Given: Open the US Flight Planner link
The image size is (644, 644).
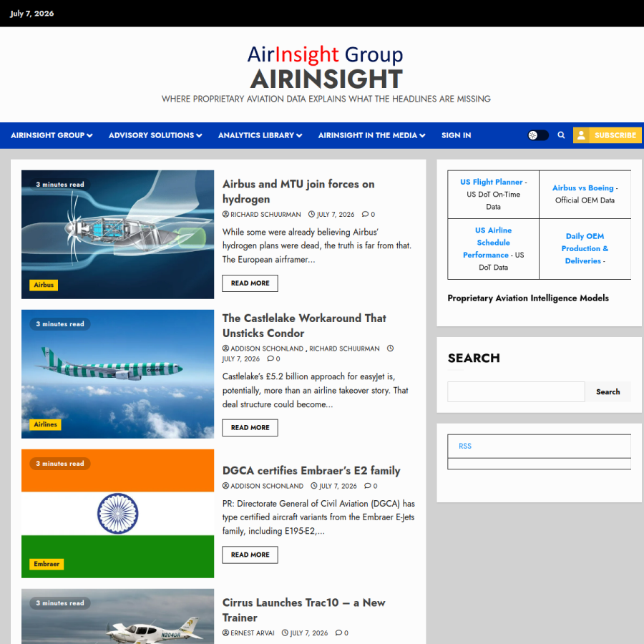Looking at the screenshot, I should [491, 182].
